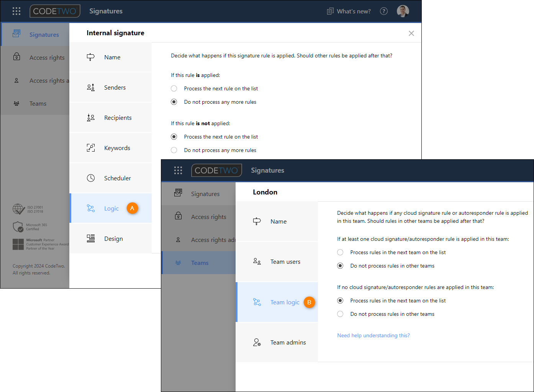
Task: Open the user profile avatar menu
Action: pos(403,11)
